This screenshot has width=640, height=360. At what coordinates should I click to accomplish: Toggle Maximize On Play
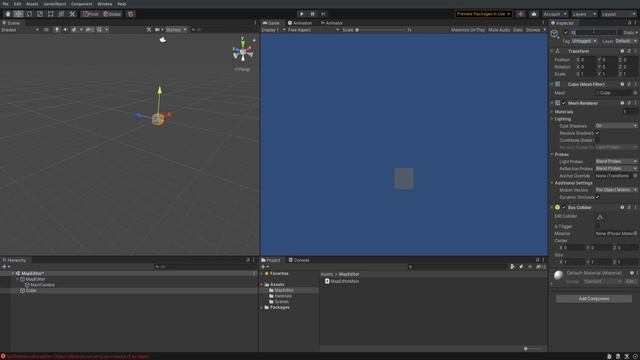(x=468, y=30)
